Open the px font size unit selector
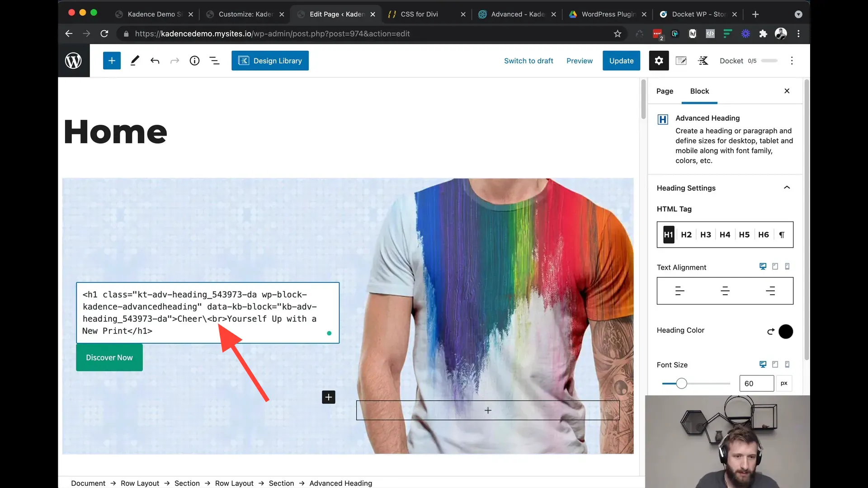The height and width of the screenshot is (488, 868). [784, 383]
